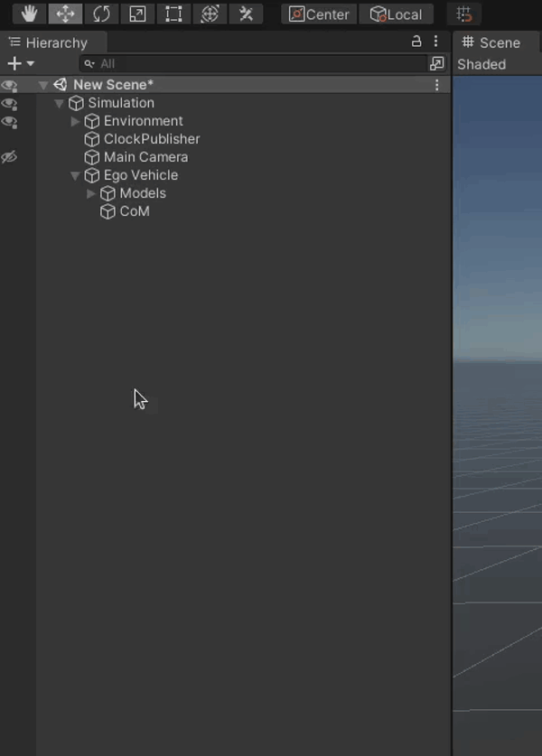Click the cube icon beside ClockPublisher
This screenshot has width=542, height=756.
click(x=91, y=139)
